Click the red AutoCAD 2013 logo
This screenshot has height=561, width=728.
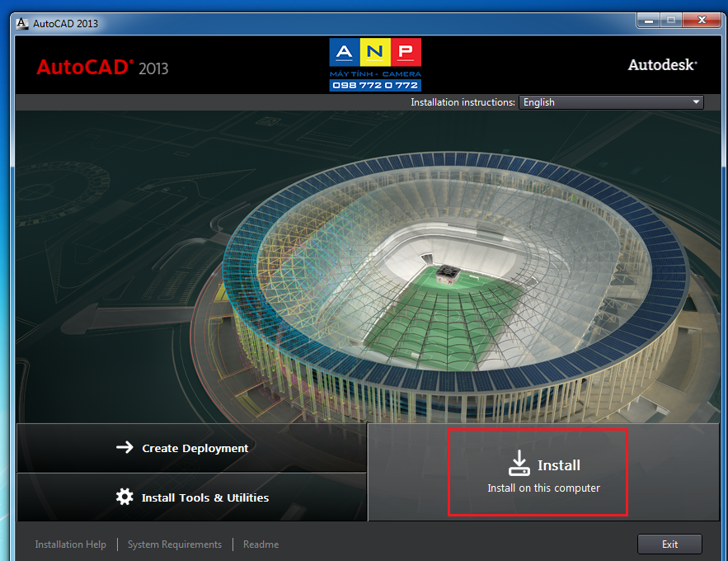click(x=102, y=68)
